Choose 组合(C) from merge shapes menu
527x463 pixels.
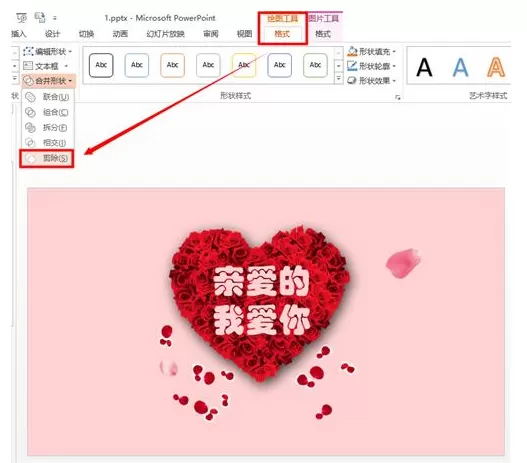(x=48, y=112)
